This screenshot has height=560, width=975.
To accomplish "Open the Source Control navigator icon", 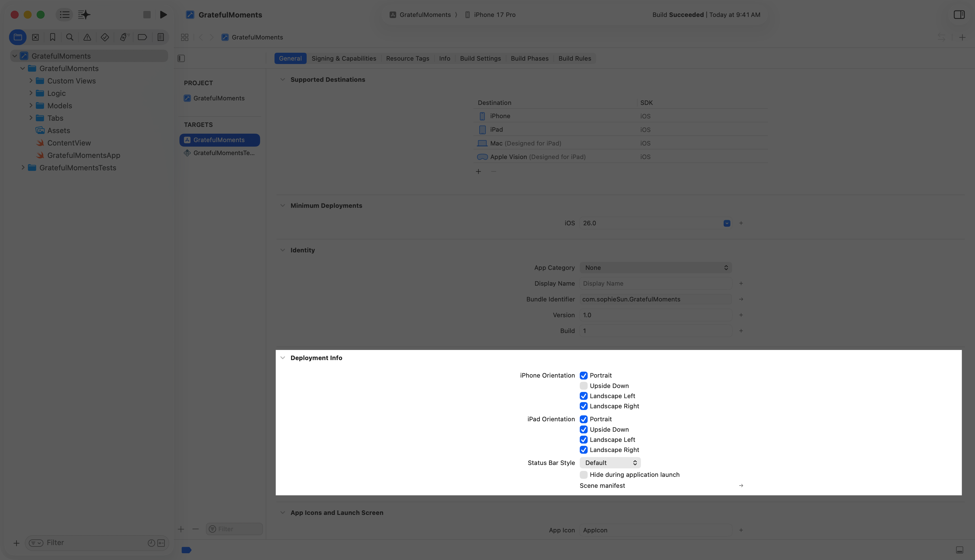I will click(x=35, y=37).
